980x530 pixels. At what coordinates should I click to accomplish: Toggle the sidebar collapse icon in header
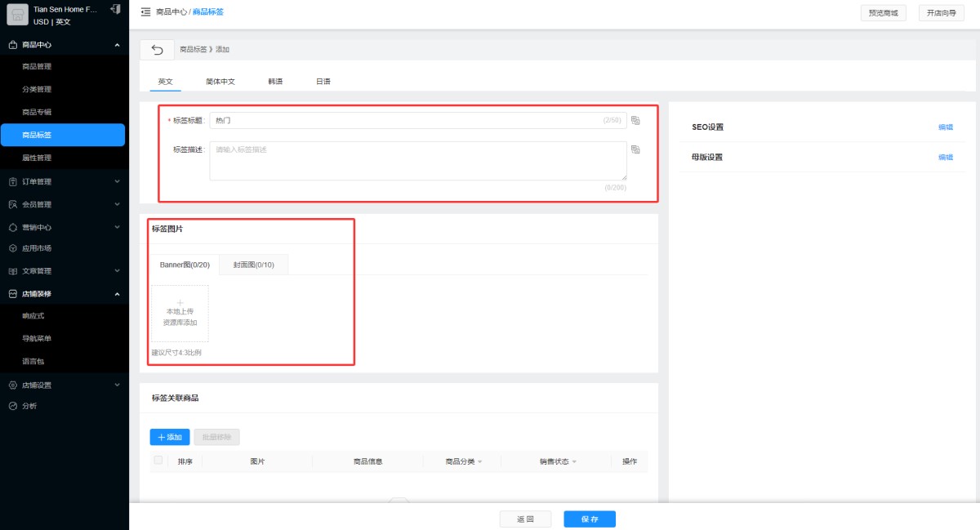(x=145, y=12)
